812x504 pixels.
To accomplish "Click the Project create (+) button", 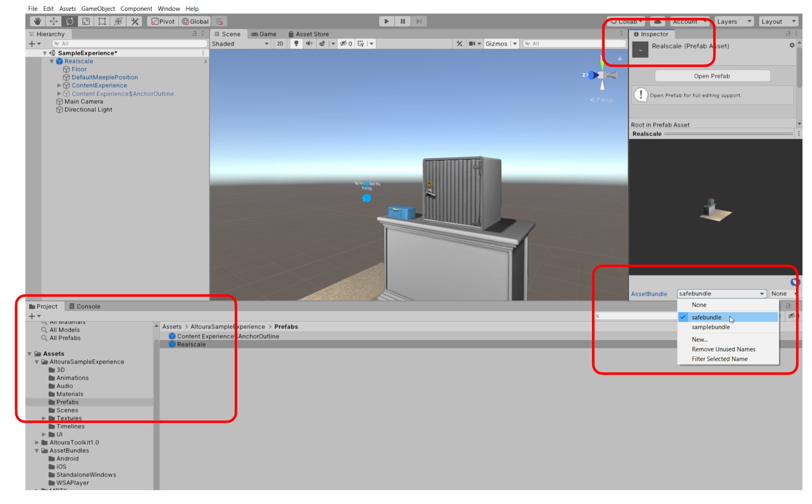I will point(34,316).
